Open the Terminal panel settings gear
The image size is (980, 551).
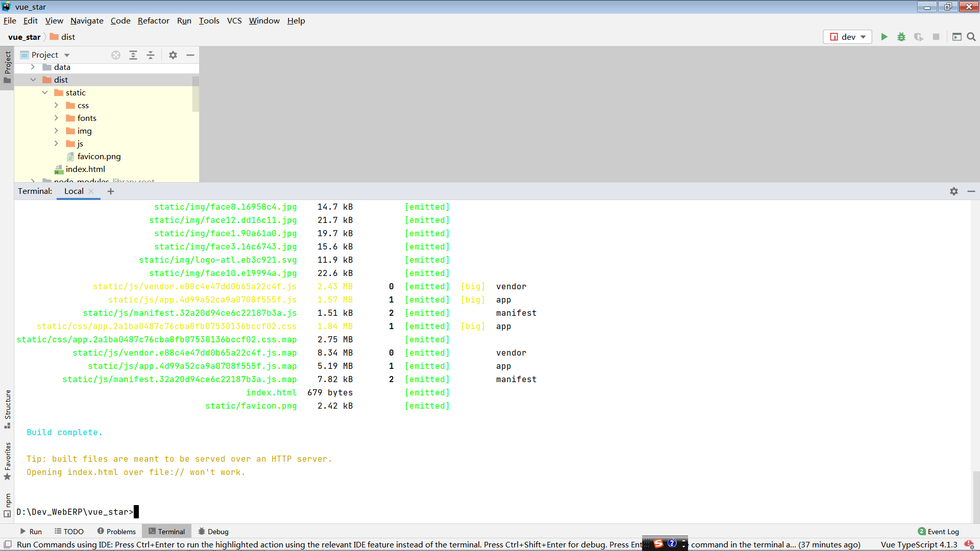coord(953,191)
